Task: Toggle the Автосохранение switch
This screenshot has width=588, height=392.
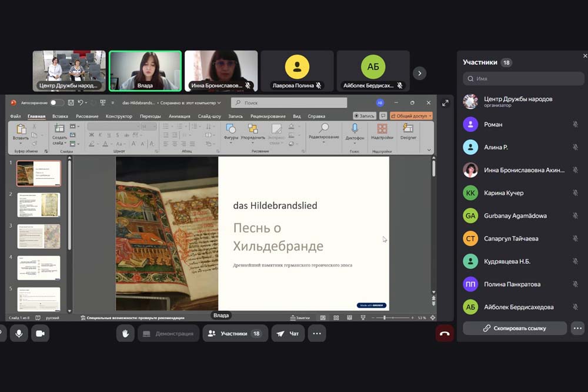Action: [57, 102]
